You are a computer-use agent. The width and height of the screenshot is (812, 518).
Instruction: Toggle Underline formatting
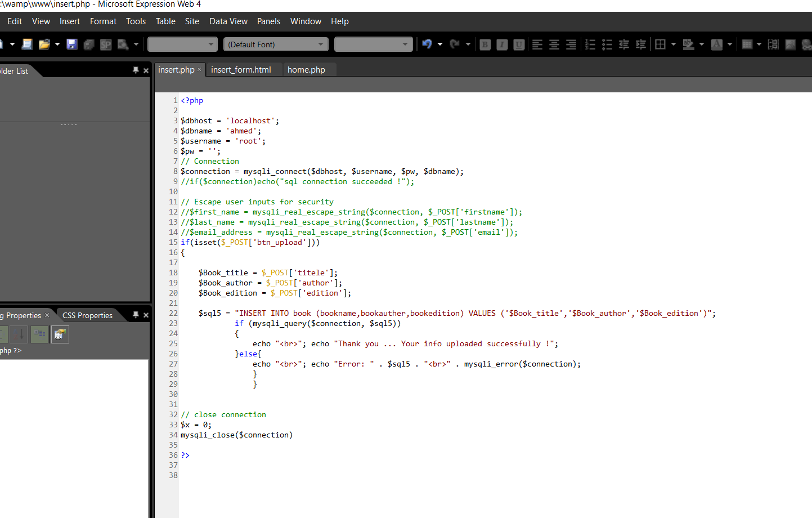pyautogui.click(x=519, y=44)
